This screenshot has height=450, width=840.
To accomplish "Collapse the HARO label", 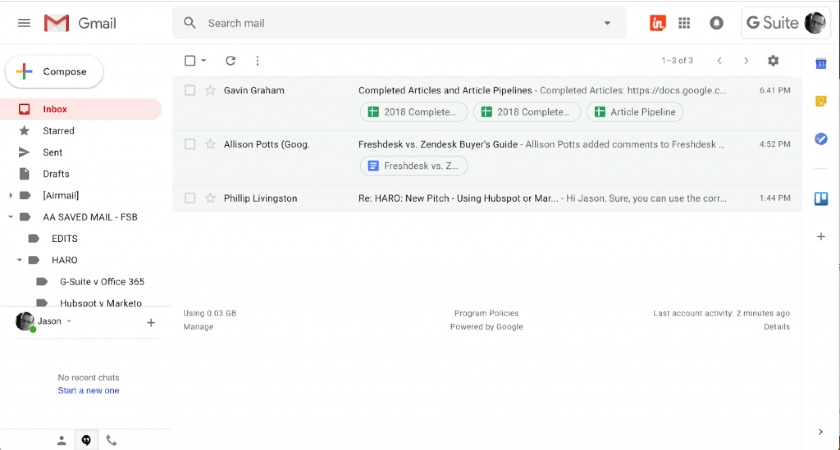I will 19,260.
